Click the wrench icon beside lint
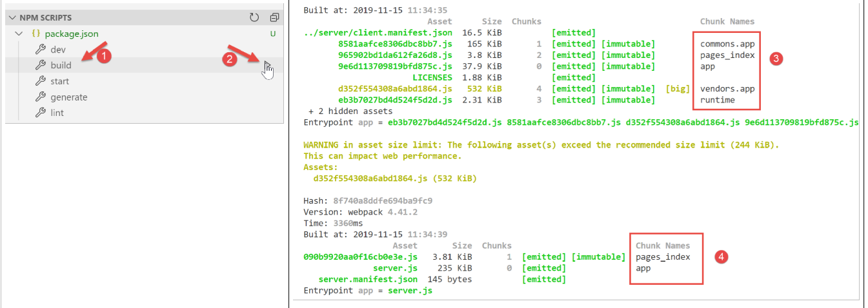This screenshot has height=308, width=868. (40, 113)
